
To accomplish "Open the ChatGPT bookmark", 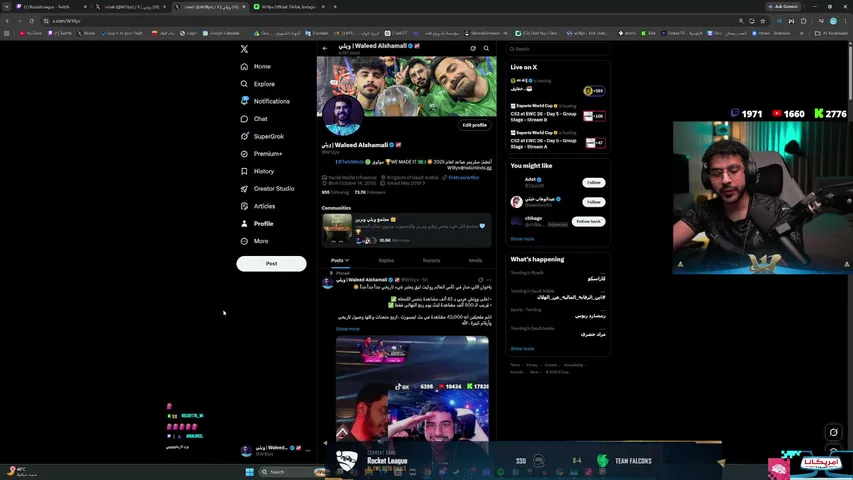I will pyautogui.click(x=396, y=33).
